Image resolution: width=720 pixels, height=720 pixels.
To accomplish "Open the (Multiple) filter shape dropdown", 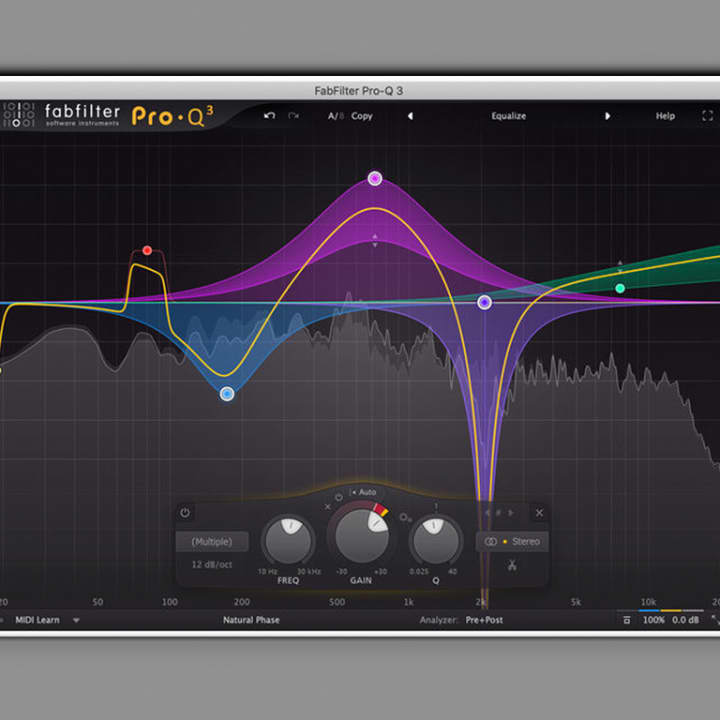I will (x=212, y=542).
